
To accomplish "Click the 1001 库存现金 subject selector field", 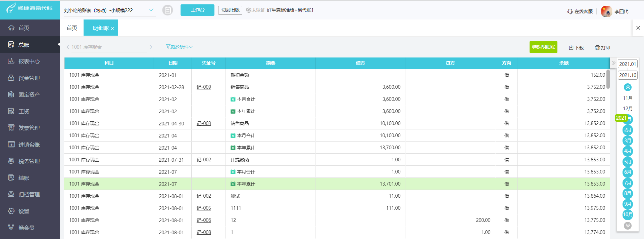I will (x=109, y=47).
